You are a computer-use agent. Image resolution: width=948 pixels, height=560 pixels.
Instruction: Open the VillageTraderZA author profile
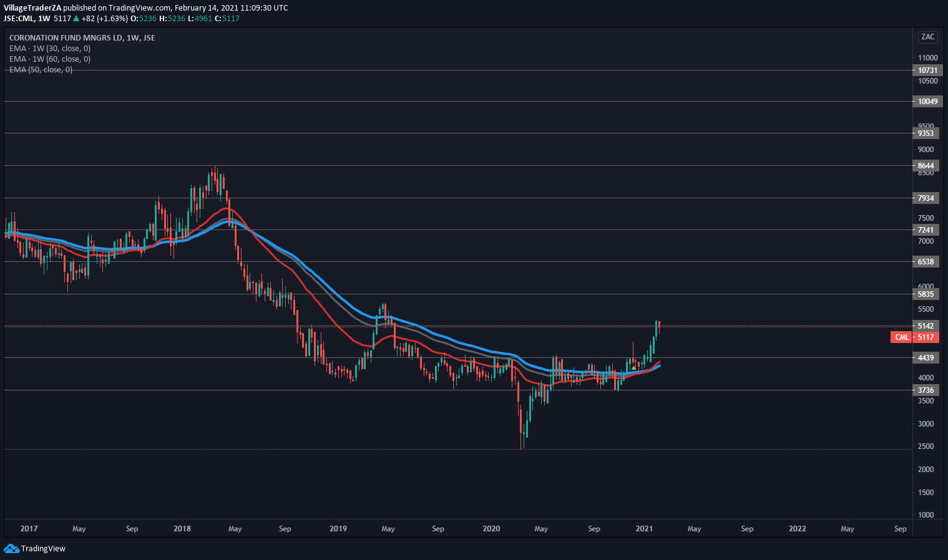(32, 8)
